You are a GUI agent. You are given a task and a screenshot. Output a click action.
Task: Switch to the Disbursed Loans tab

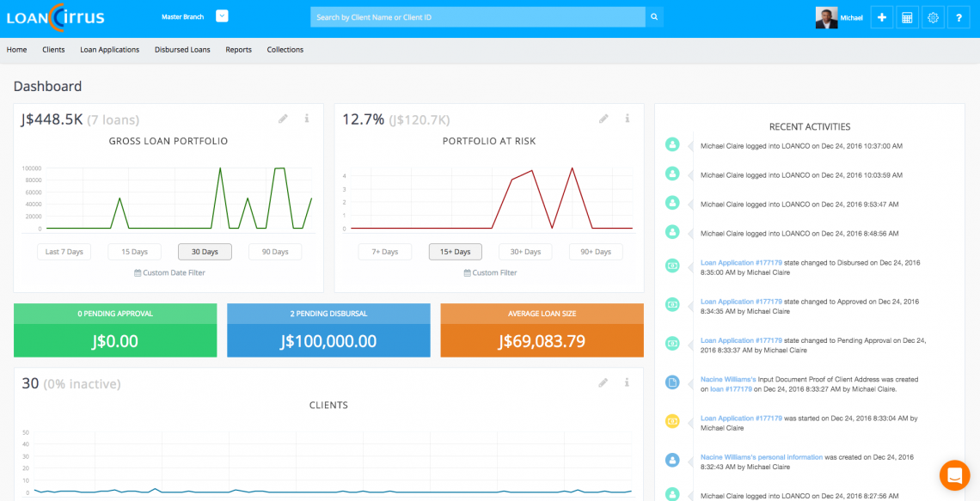point(182,49)
